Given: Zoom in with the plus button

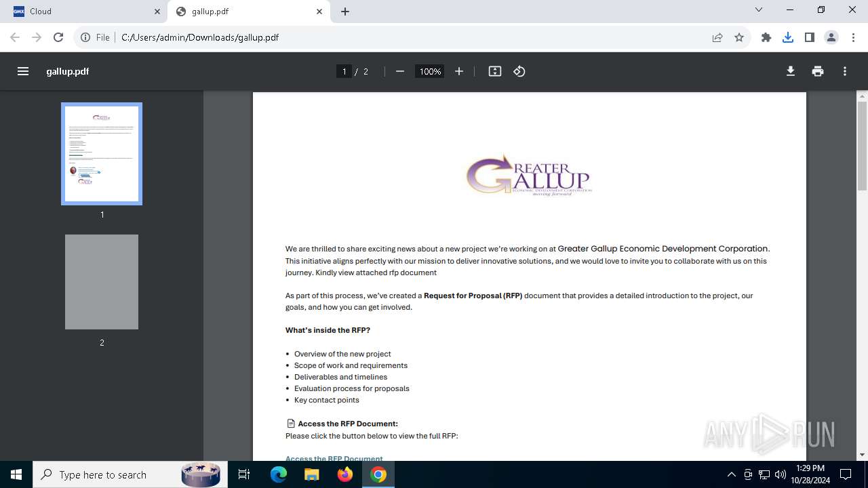Looking at the screenshot, I should click(459, 71).
